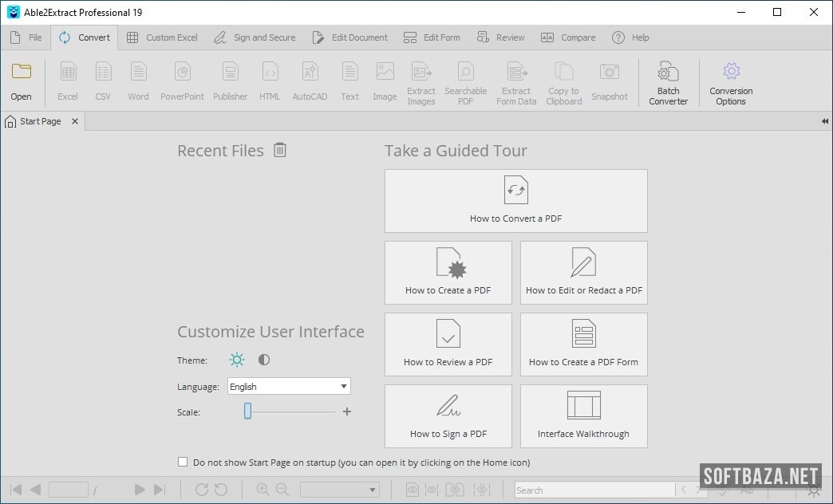
Task: Open the zoom level dropdown in the bottom bar
Action: click(x=340, y=490)
